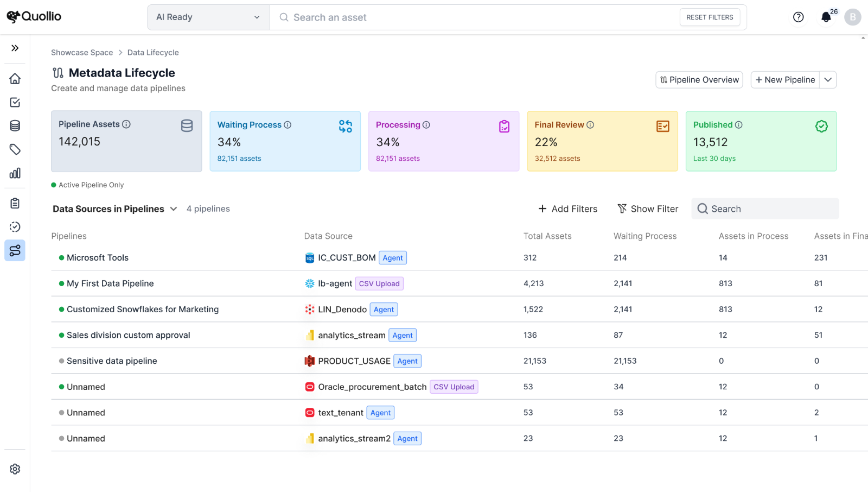868x492 pixels.
Task: View notifications bell icon
Action: pos(826,17)
